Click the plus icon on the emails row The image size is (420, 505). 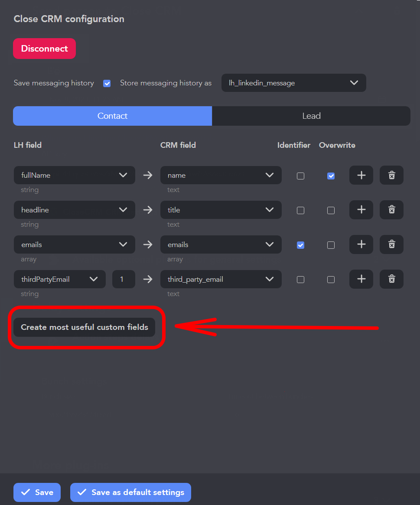361,244
